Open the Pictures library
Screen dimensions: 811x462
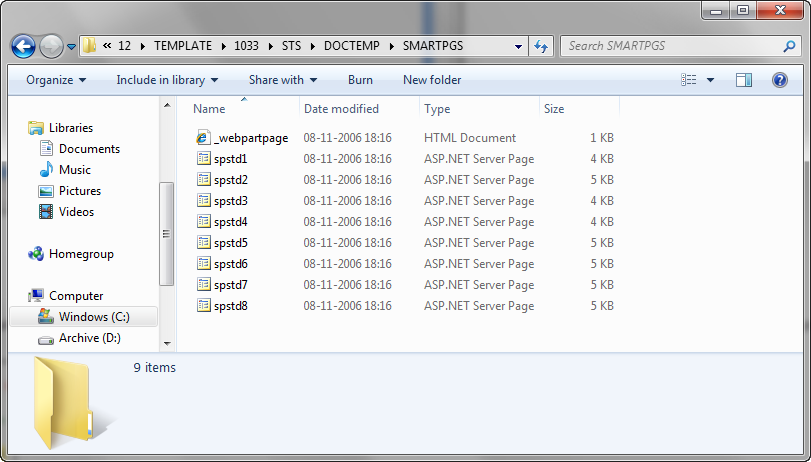click(80, 191)
